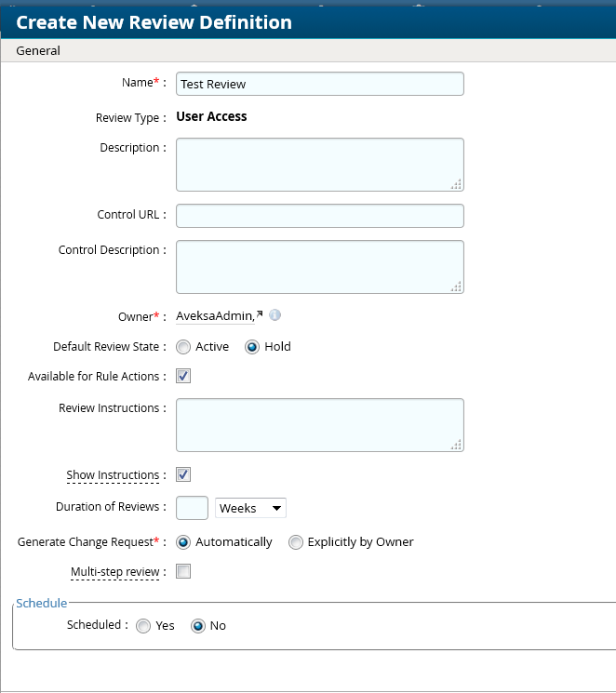Screen dimensions: 616x693
Task: Enable the Multi-step review checkbox
Action: pos(183,571)
